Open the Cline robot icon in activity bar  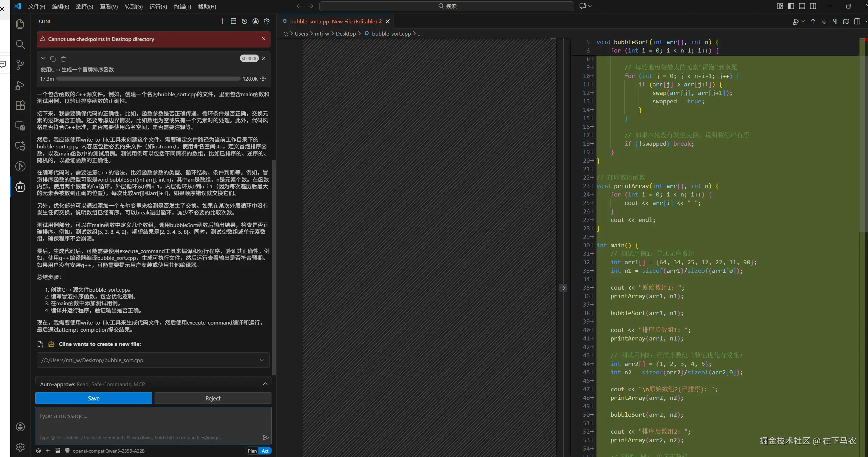(x=20, y=187)
